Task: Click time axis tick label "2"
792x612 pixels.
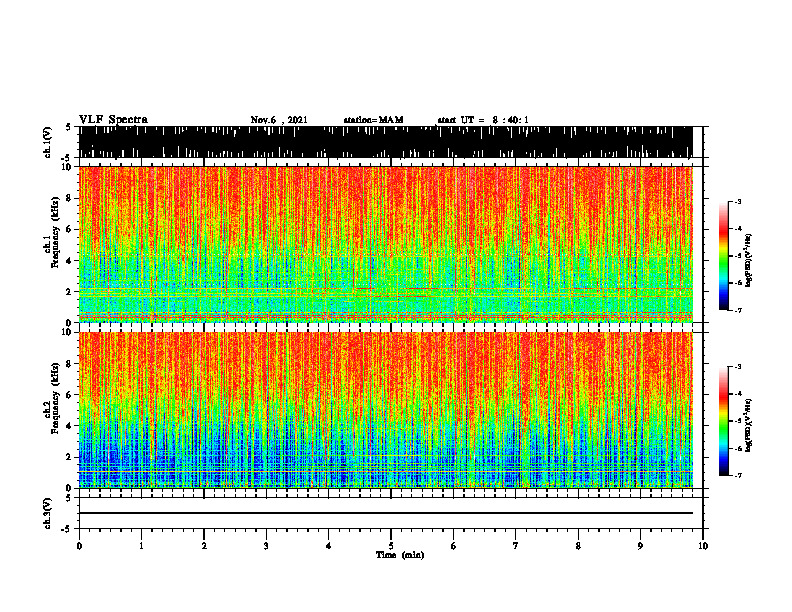Action: 204,546
